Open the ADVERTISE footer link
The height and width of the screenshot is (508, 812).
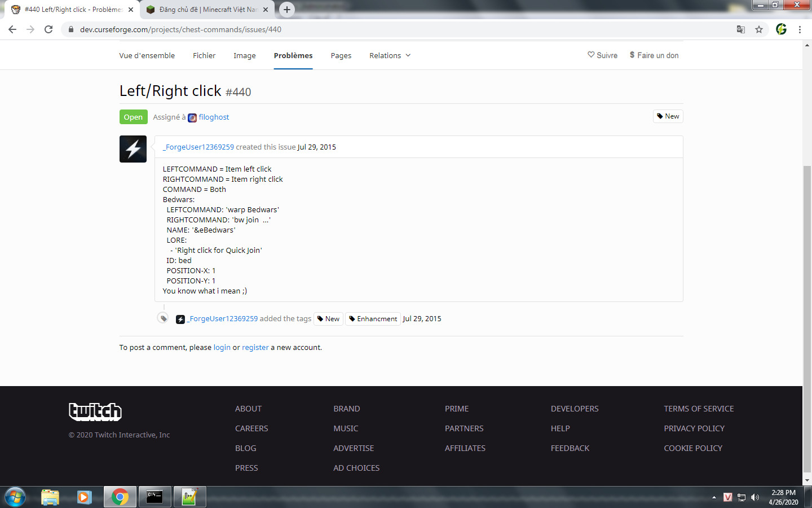(354, 448)
